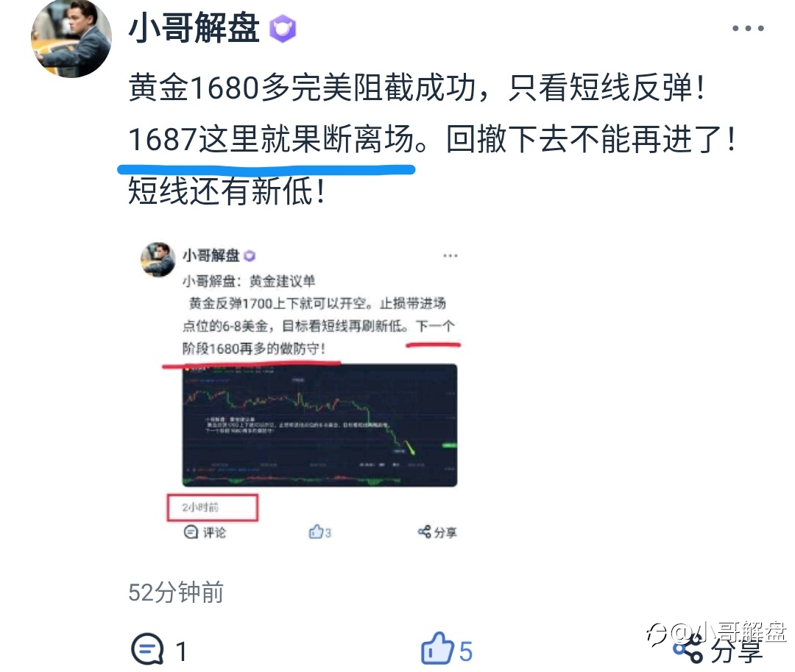Open the embedded gold chart screenshot

pyautogui.click(x=319, y=425)
